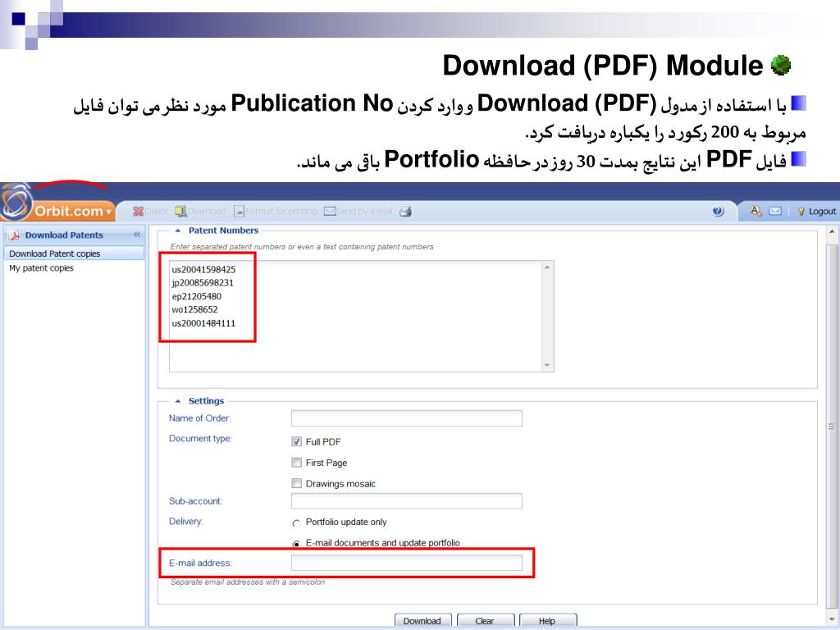Click line us20001484111 in patent list

[x=203, y=323]
